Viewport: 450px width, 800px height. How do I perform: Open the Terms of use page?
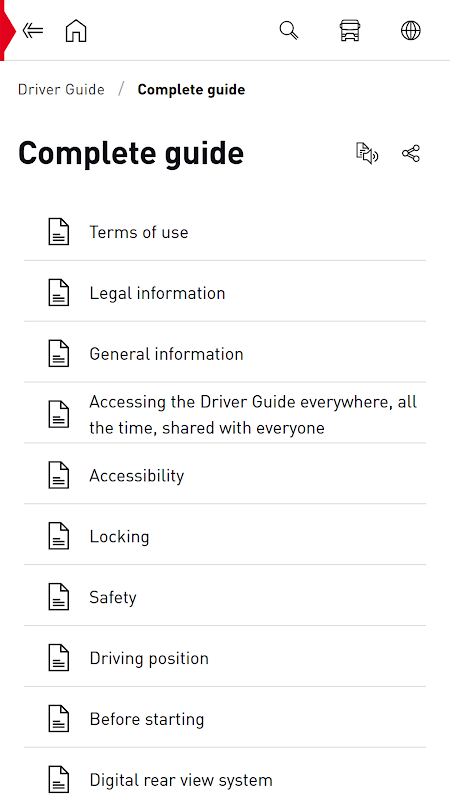225,232
